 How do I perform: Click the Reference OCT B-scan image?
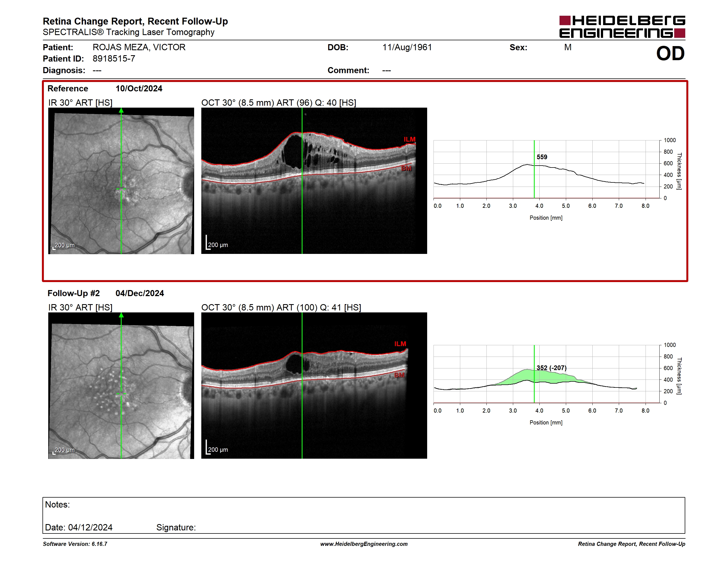pyautogui.click(x=314, y=181)
